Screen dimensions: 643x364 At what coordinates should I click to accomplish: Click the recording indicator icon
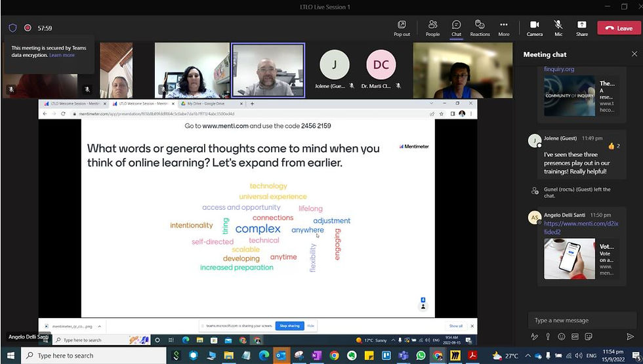click(x=28, y=28)
